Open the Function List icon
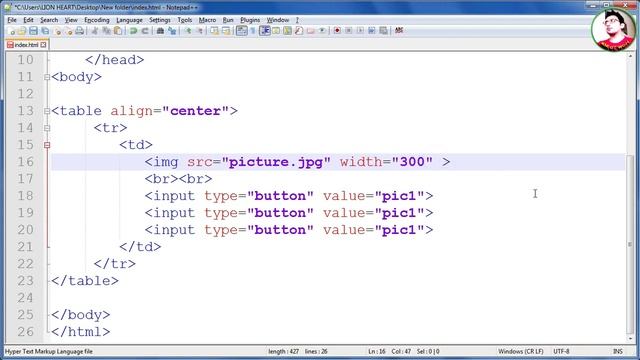The image size is (640, 360). 299,31
